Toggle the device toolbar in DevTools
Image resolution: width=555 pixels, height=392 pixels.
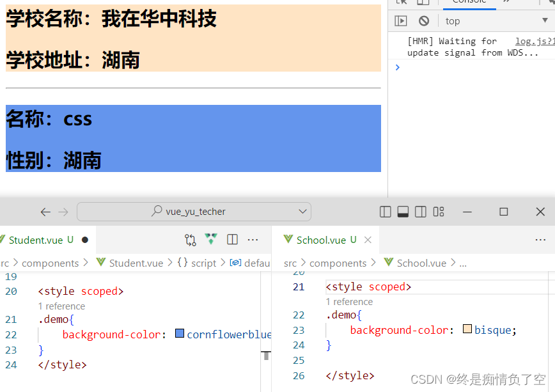[423, 3]
